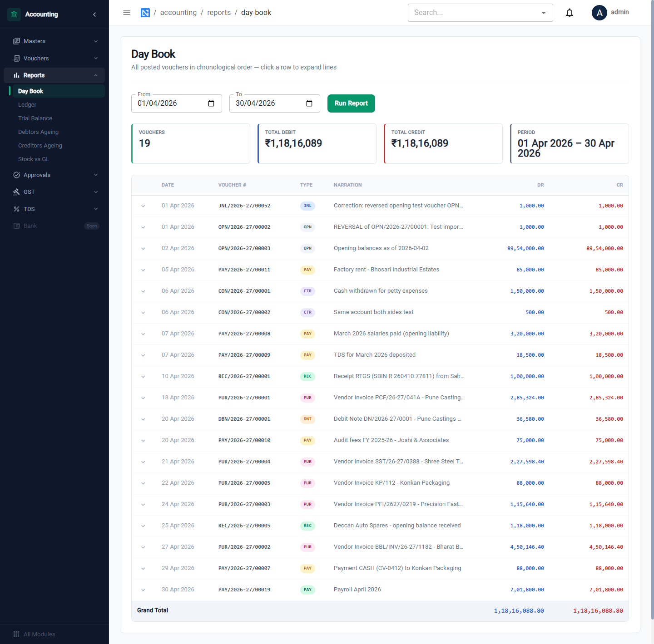Click the GST gavel icon
The width and height of the screenshot is (654, 644).
(17, 192)
